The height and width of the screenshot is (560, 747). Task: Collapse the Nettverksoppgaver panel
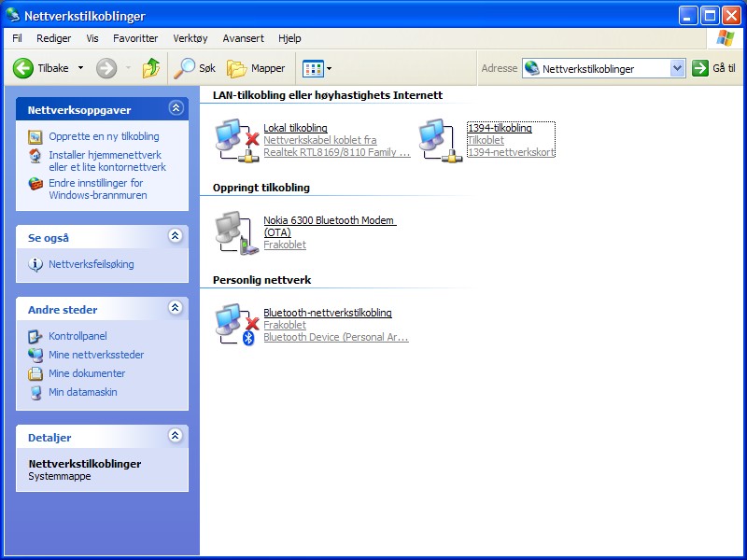(x=176, y=108)
